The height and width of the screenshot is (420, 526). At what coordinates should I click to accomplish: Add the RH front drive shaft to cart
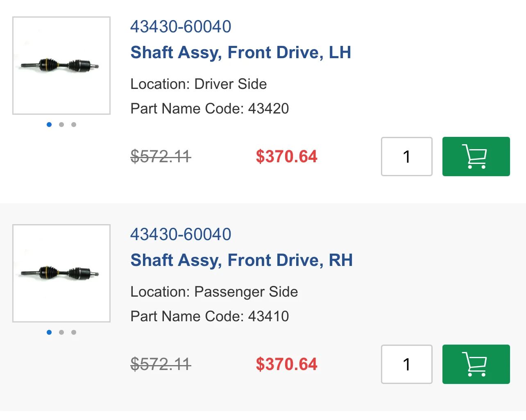pyautogui.click(x=476, y=364)
